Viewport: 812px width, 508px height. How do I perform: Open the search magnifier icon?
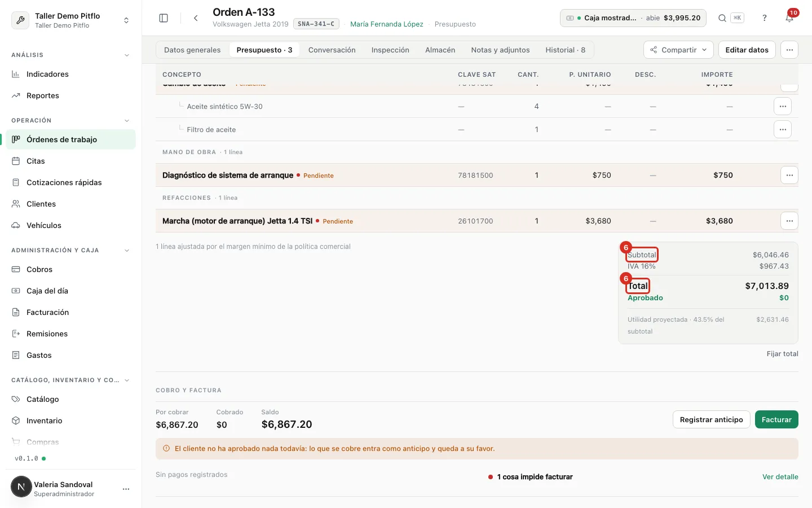tap(722, 18)
